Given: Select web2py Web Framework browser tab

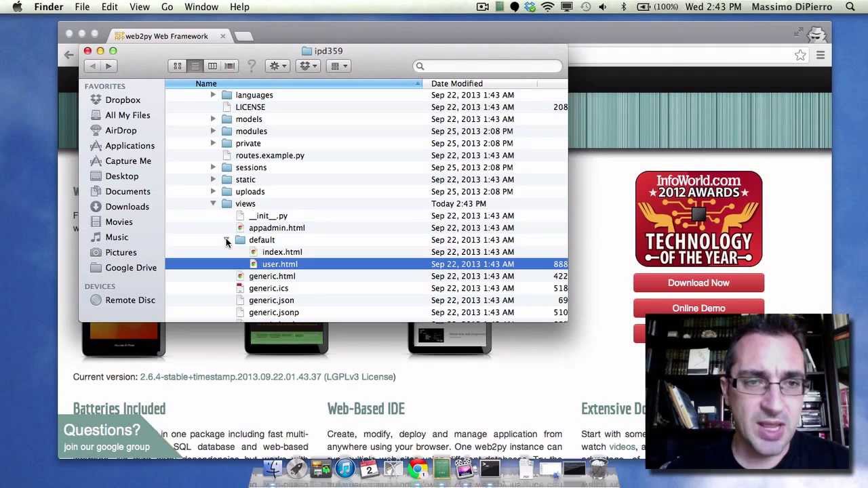Looking at the screenshot, I should click(166, 36).
